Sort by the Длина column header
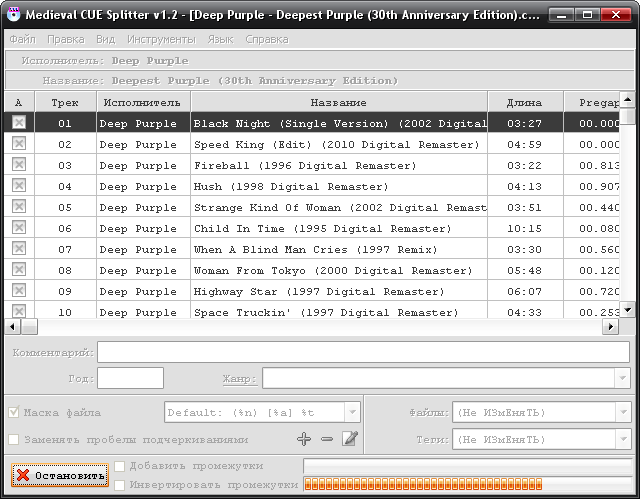Image resolution: width=640 pixels, height=499 pixels. 525,102
